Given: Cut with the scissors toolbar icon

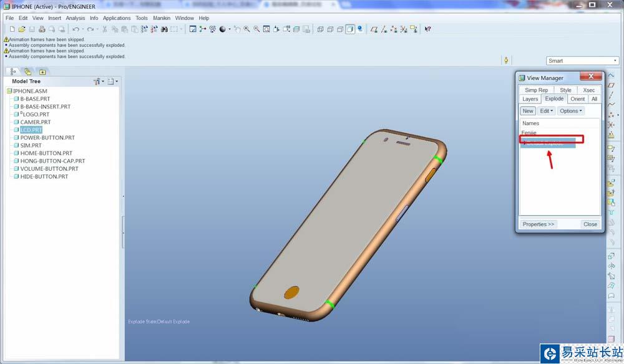Looking at the screenshot, I should point(105,29).
